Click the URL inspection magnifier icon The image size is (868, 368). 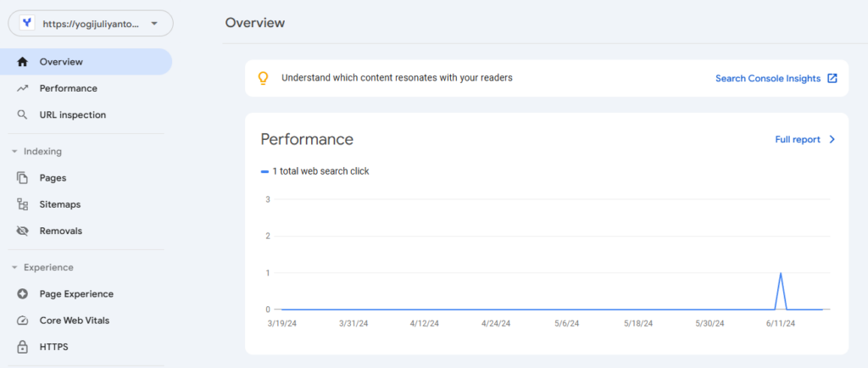(23, 114)
